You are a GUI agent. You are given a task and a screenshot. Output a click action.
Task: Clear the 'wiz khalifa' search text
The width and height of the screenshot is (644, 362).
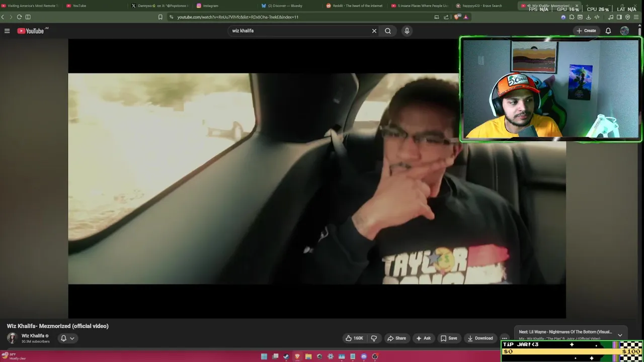coord(374,31)
